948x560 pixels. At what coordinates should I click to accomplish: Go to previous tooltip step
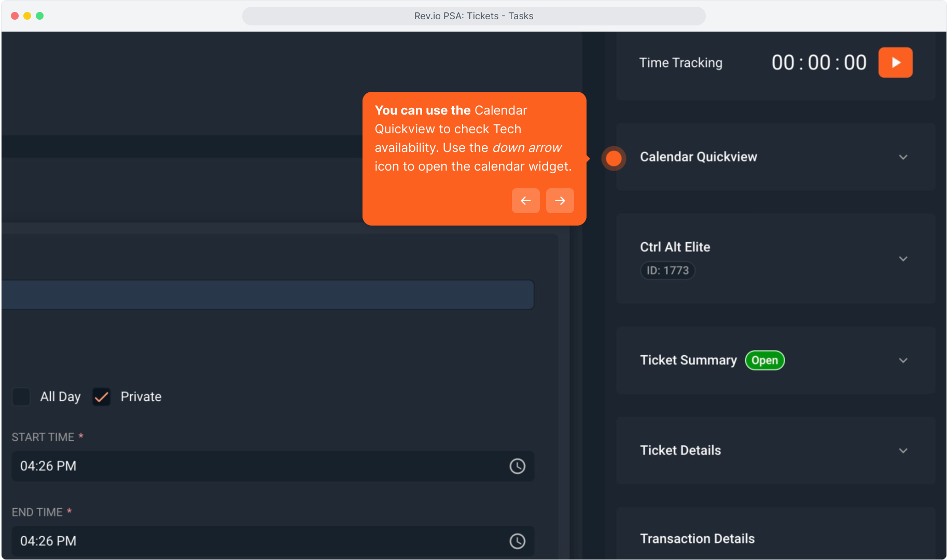(525, 201)
